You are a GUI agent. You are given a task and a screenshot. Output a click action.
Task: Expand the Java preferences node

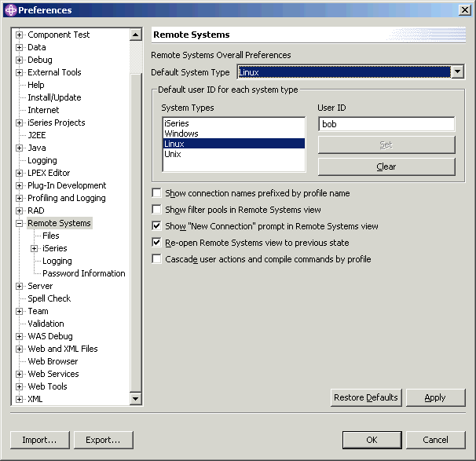[20, 148]
